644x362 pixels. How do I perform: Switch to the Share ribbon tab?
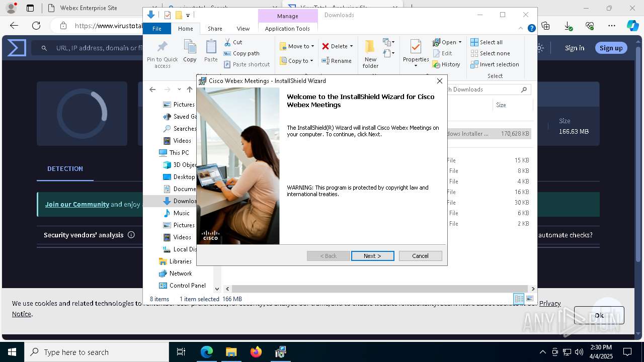[215, 29]
